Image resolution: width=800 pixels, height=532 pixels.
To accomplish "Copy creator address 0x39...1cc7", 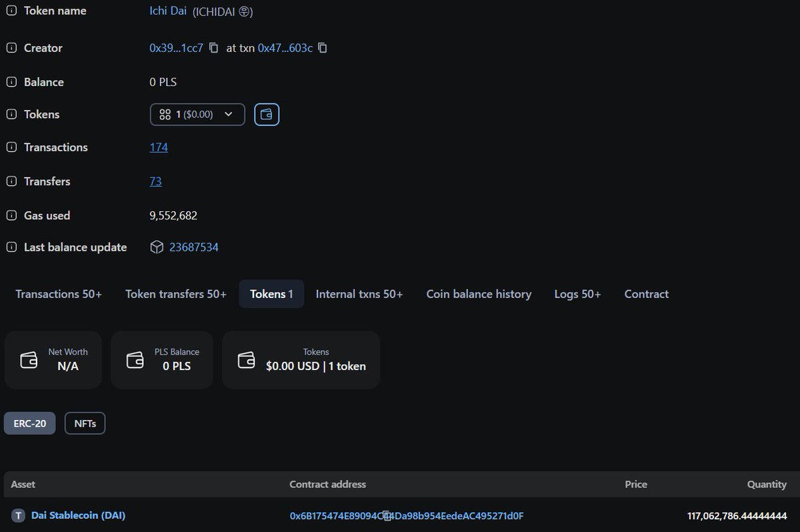I will (213, 48).
